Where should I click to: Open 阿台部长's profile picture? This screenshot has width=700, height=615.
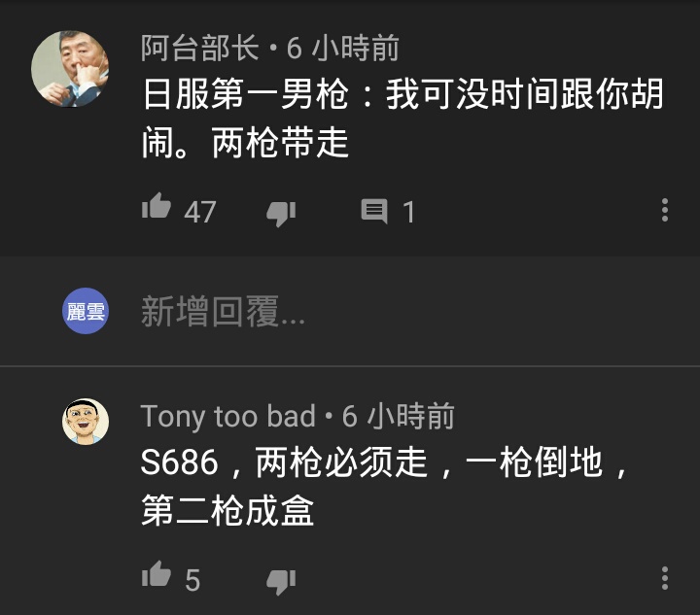pyautogui.click(x=70, y=69)
